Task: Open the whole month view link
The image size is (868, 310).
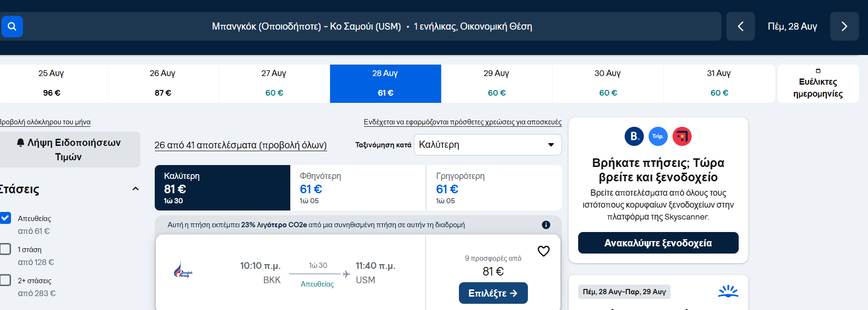Action: (45, 122)
